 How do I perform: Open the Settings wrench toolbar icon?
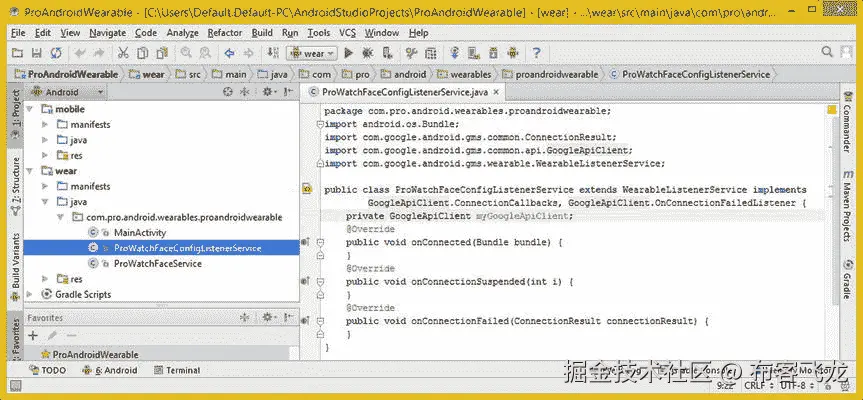click(411, 53)
